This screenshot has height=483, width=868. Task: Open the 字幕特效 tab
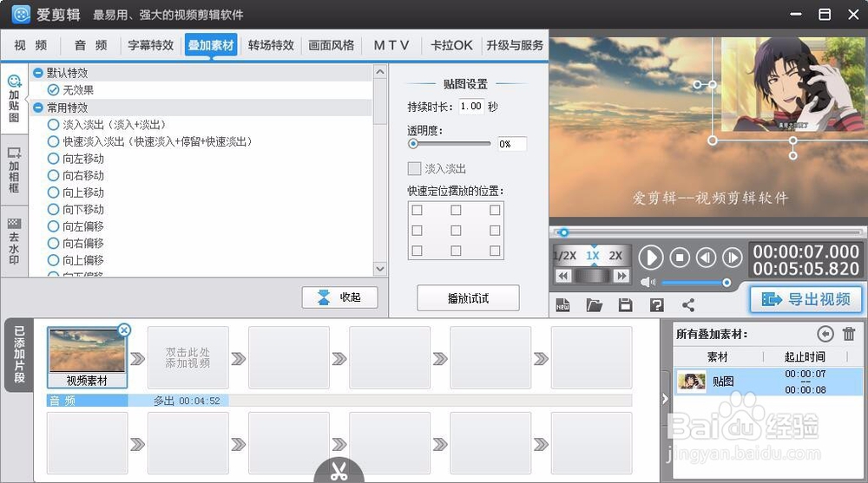click(150, 45)
